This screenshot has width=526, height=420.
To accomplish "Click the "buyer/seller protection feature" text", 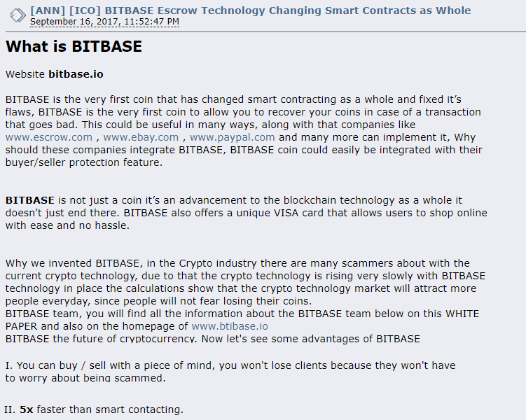I will [83, 162].
